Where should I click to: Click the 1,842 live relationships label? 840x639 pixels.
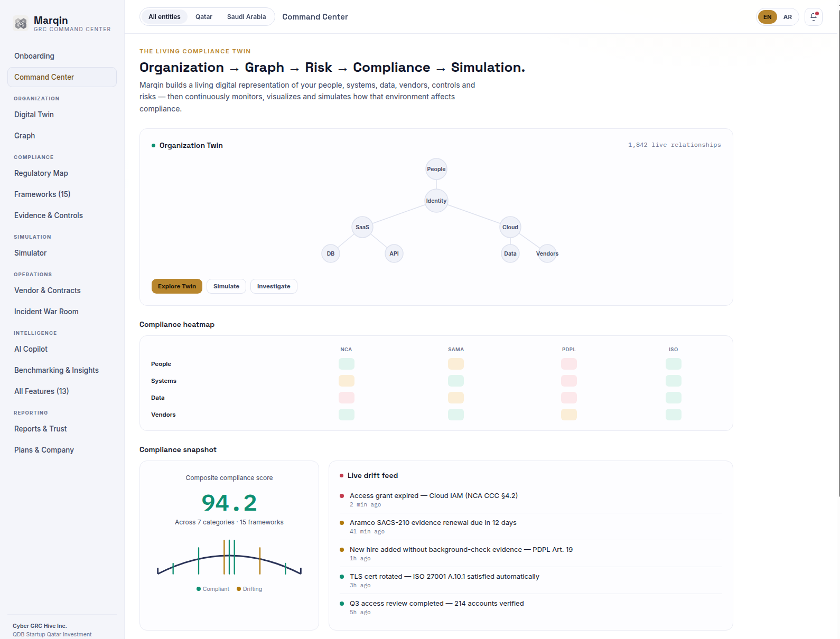[674, 145]
